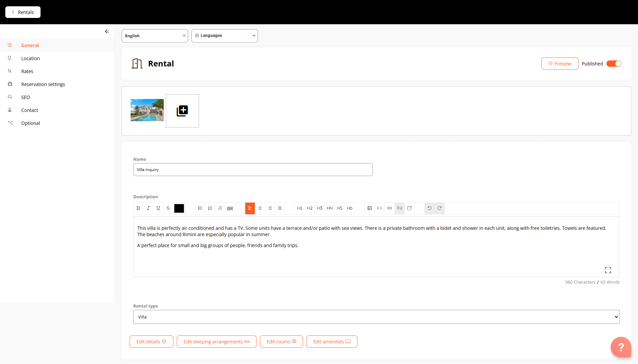
Task: Go to Rates section
Action: [x=57, y=71]
